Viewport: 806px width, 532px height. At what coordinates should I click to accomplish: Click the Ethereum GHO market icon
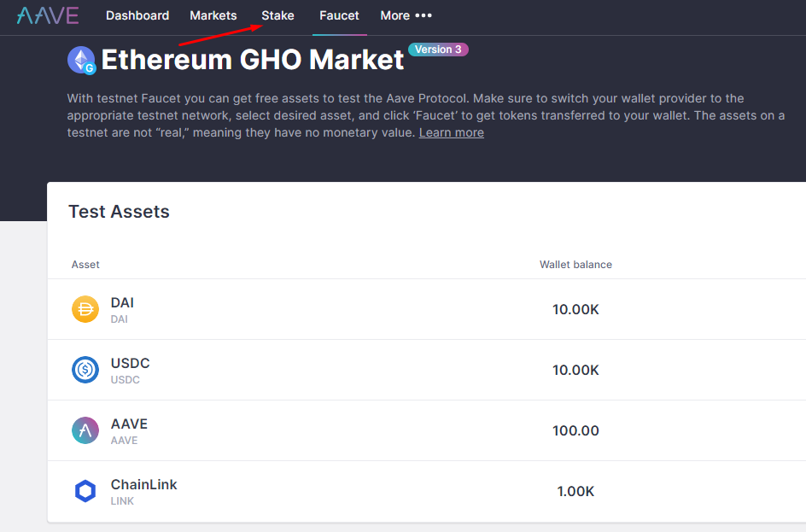coord(82,60)
